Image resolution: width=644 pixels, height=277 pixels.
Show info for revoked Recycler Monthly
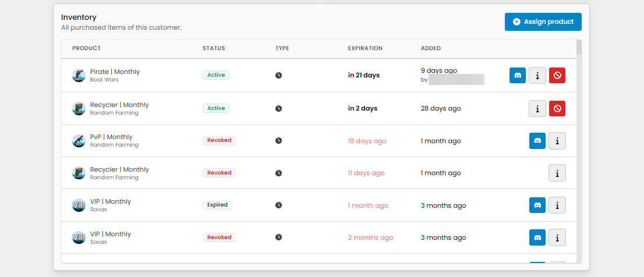[x=557, y=173]
